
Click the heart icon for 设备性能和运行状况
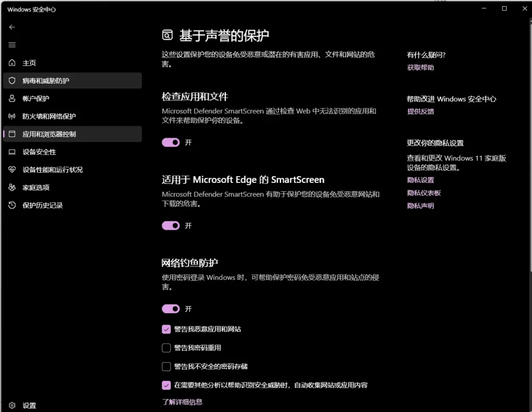12,169
